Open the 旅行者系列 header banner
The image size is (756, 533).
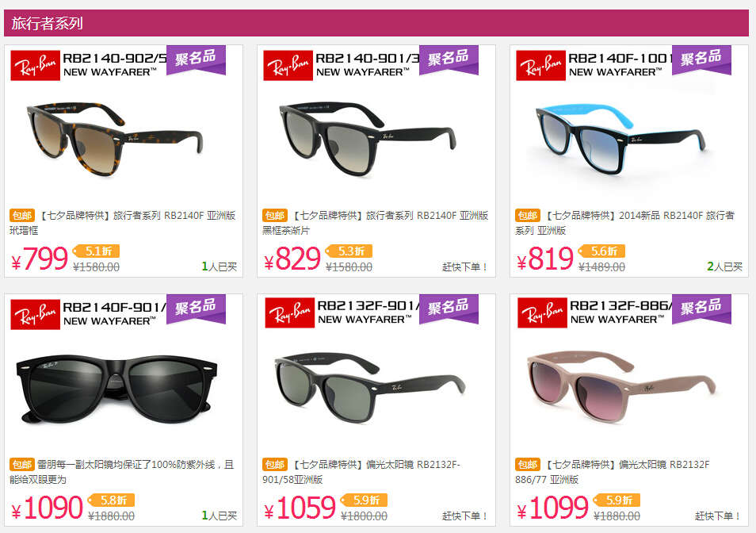(376, 23)
